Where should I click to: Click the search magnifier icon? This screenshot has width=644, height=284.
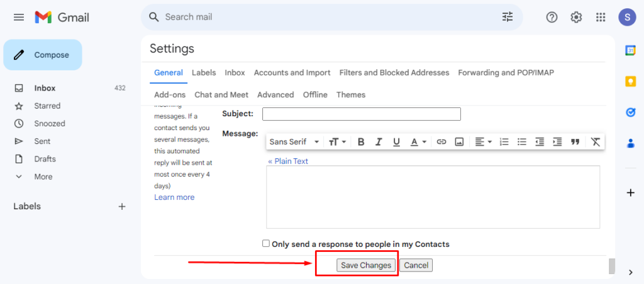154,17
